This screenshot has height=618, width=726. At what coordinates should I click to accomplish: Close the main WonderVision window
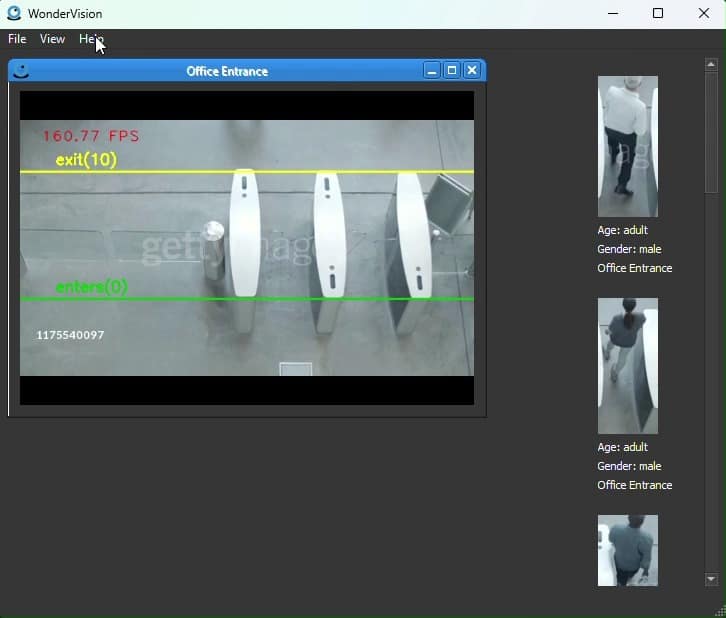703,14
